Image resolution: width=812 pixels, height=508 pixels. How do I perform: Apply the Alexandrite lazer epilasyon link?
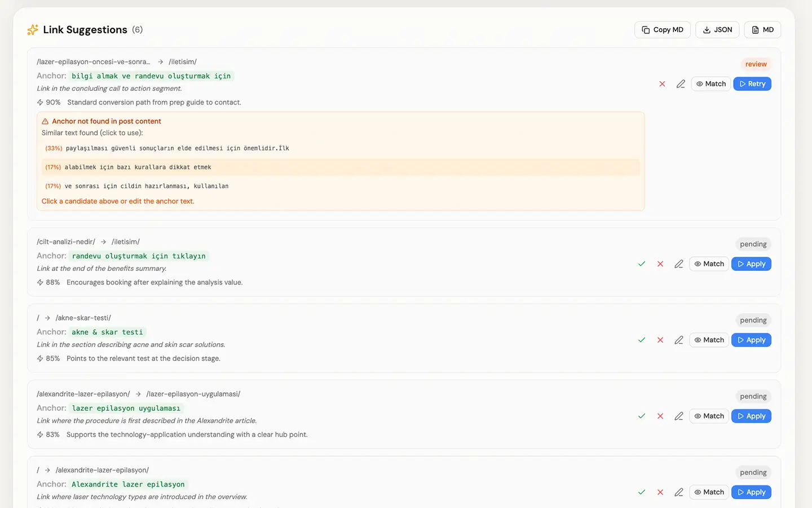751,492
